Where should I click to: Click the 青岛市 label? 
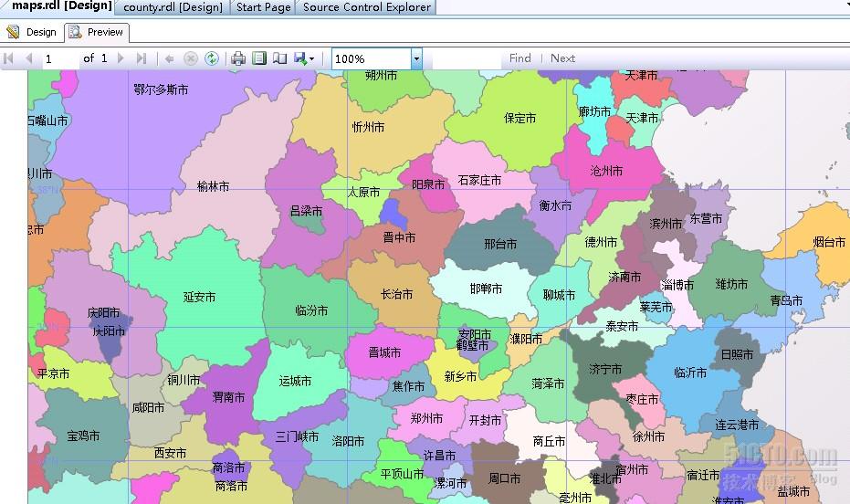pyautogui.click(x=787, y=299)
